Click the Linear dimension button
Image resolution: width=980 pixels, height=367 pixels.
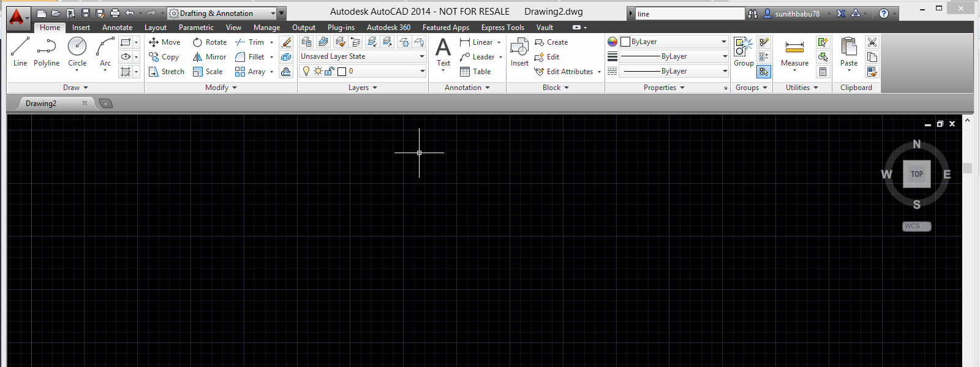480,42
